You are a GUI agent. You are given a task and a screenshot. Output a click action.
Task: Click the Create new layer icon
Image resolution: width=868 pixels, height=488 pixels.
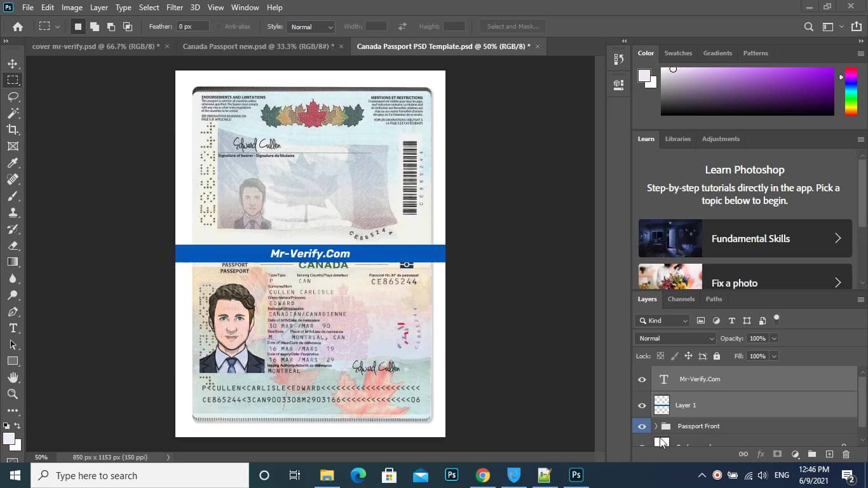pos(829,454)
